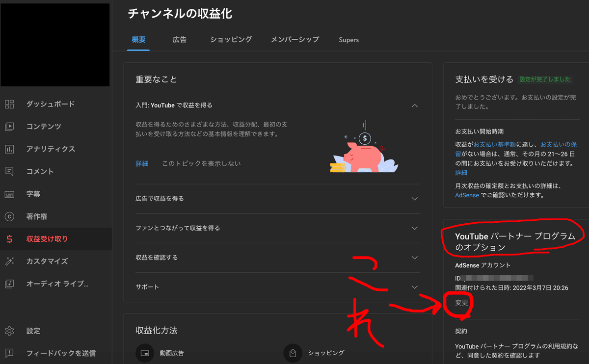Expand the 広告で収益を得る section
The width and height of the screenshot is (589, 364).
(x=415, y=199)
